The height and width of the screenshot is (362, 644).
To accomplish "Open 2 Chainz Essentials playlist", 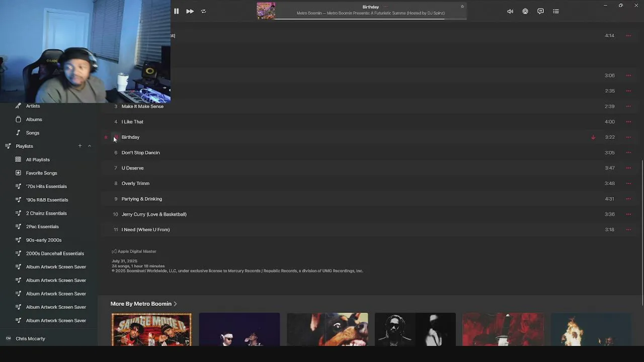I will 46,213.
